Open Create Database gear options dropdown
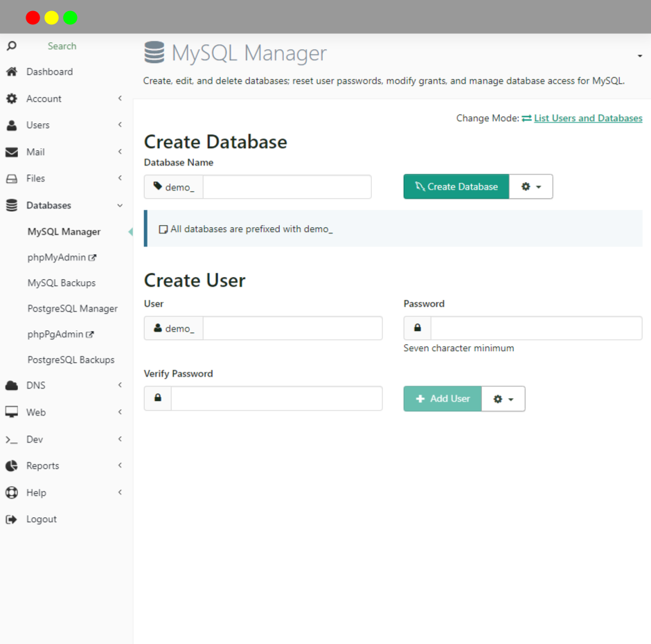Viewport: 651px width, 644px height. 531,186
